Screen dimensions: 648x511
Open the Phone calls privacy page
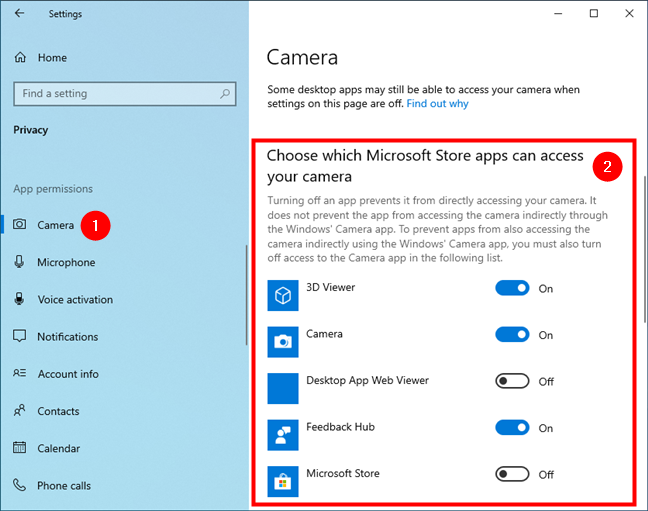pyautogui.click(x=64, y=485)
